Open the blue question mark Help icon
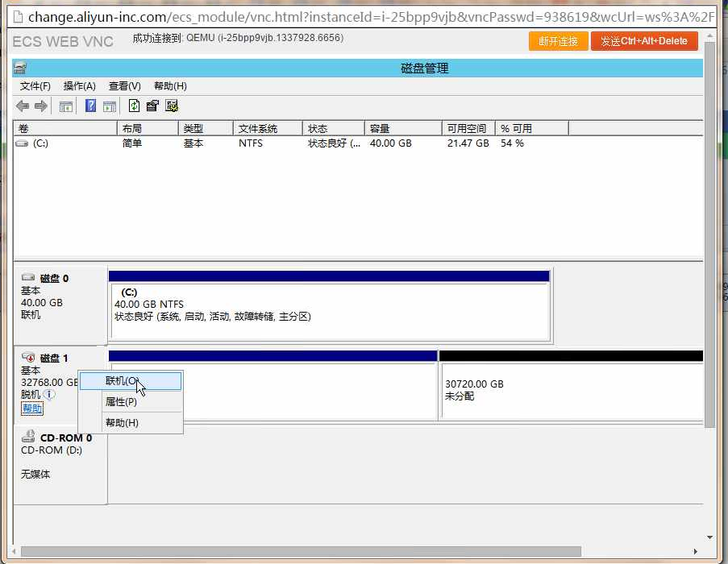Viewport: 728px width, 564px height. [x=91, y=106]
